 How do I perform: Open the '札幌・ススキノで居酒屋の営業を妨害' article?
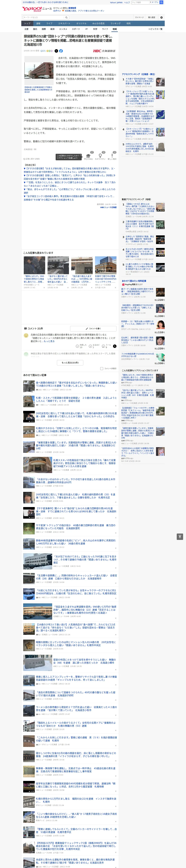click(x=76, y=400)
